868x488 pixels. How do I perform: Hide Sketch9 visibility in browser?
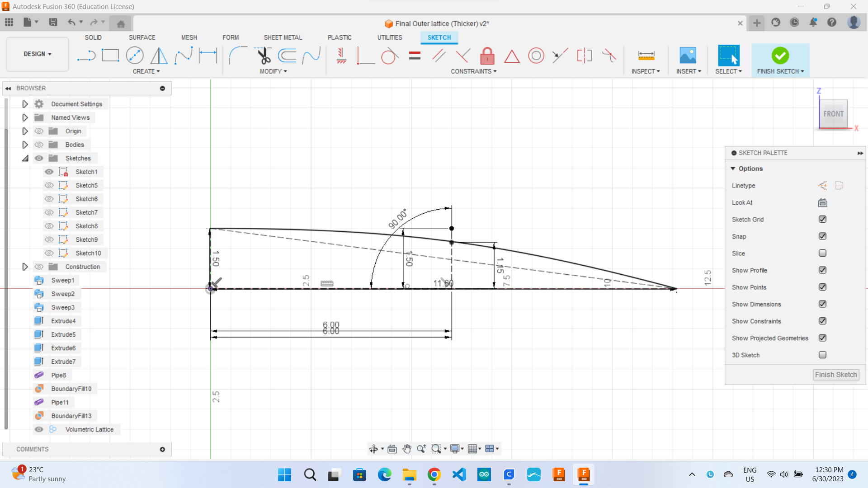point(49,239)
